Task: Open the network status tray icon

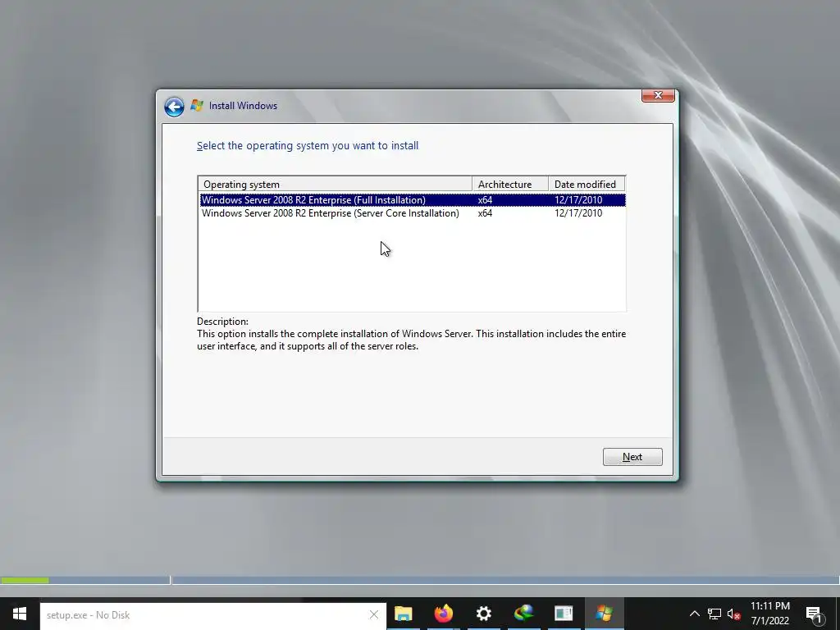Action: coord(714,614)
